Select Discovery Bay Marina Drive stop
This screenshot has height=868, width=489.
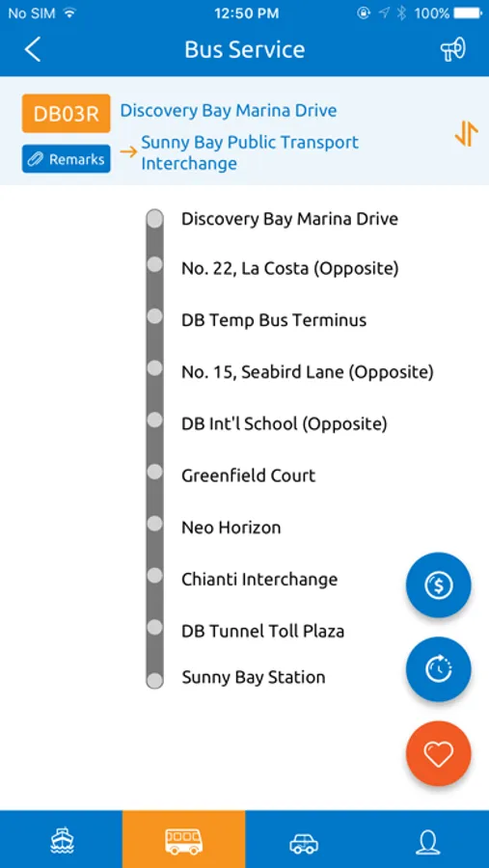coord(289,219)
